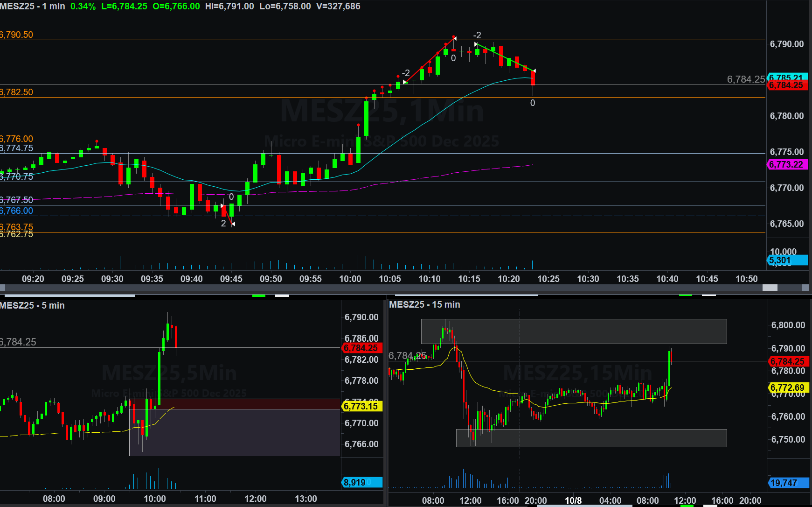Click the 6,790.50 orange line label
Image resolution: width=812 pixels, height=507 pixels.
17,35
